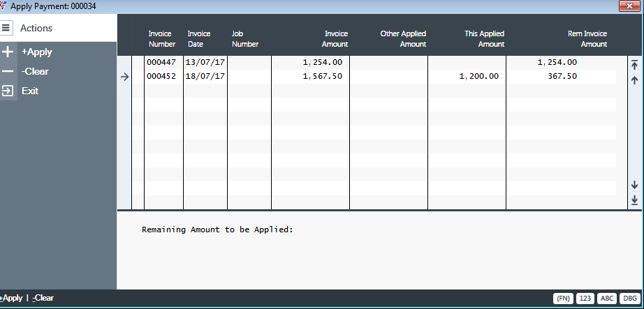Select -Clear in the Actions sidebar
The image size is (644, 309).
(x=35, y=71)
